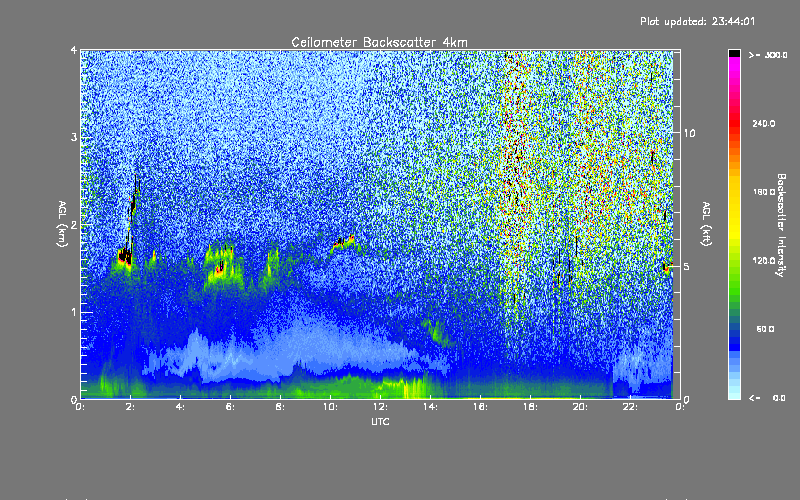Click the 4 km tick label
This screenshot has width=800, height=500.
point(74,51)
